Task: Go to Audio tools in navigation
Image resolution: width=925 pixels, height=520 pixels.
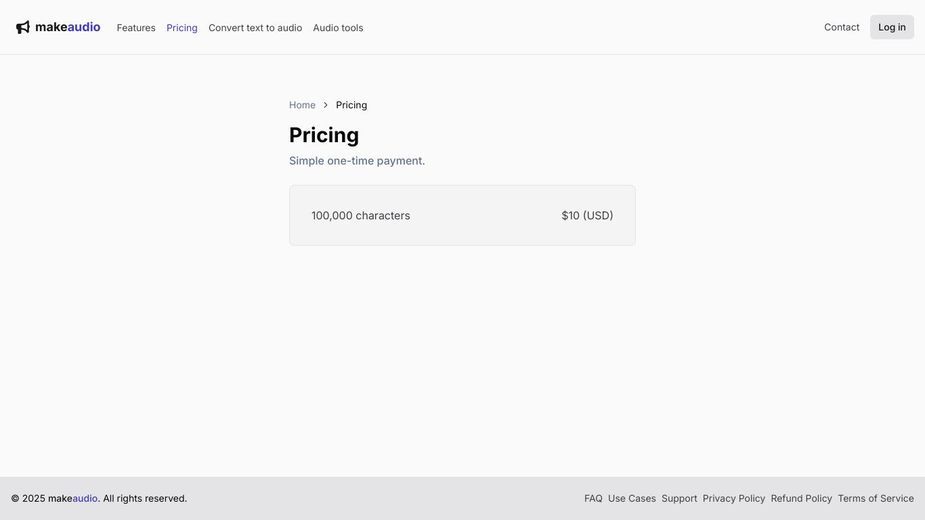Action: pos(338,28)
